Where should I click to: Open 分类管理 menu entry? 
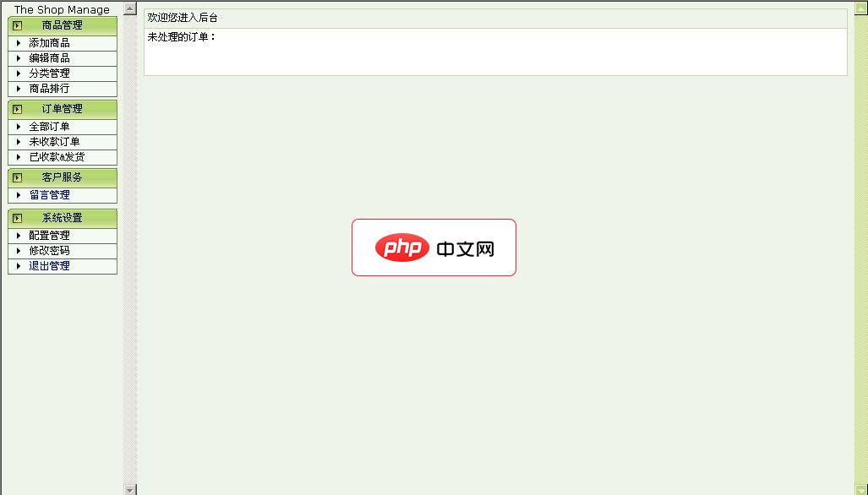point(49,73)
